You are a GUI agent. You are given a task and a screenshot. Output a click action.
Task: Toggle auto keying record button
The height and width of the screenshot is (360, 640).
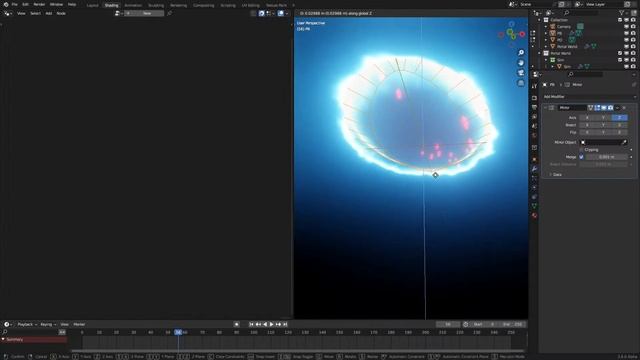tap(236, 324)
